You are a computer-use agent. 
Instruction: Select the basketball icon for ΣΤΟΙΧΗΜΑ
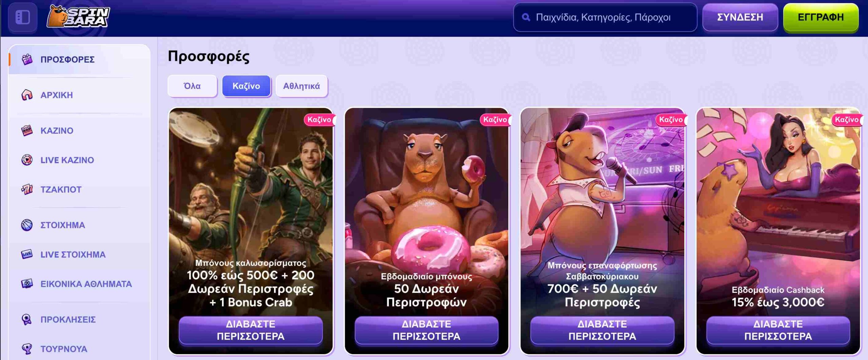point(27,225)
